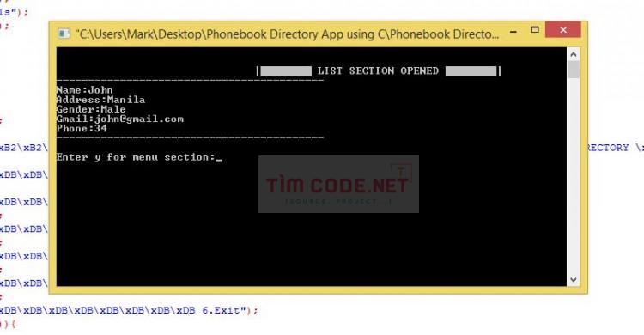Click the Address:Manila line
This screenshot has width=644, height=335.
pyautogui.click(x=100, y=100)
